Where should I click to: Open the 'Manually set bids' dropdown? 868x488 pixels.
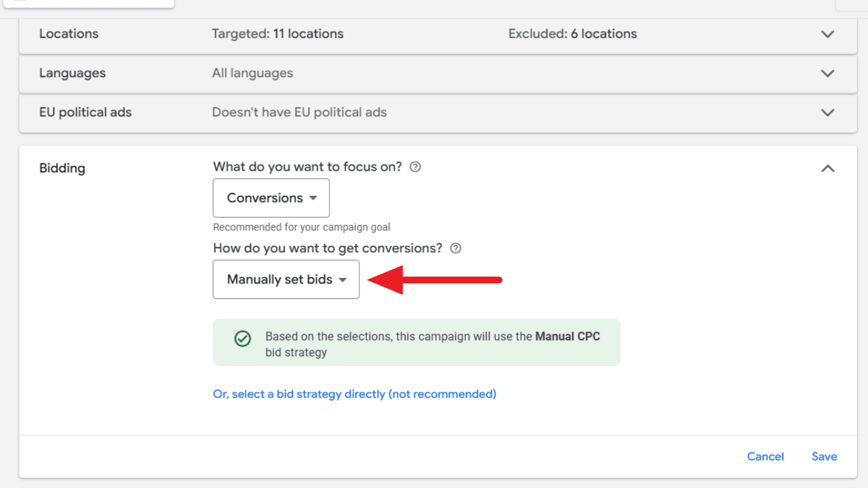(x=286, y=279)
